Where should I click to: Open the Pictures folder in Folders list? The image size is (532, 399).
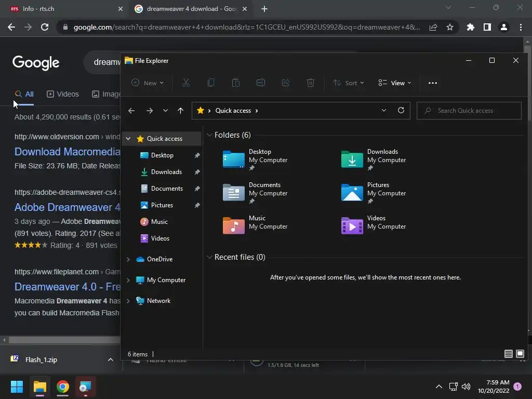[x=374, y=192]
